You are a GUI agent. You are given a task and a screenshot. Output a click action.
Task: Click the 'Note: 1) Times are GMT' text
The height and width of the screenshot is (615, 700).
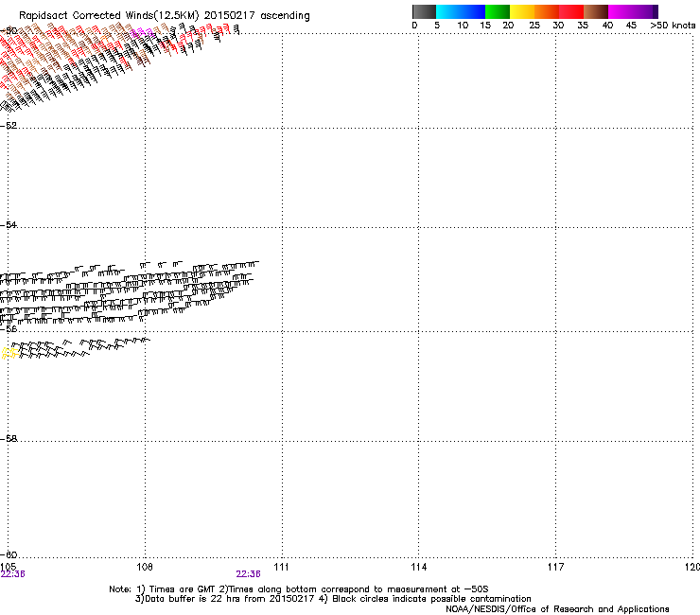click(x=162, y=589)
